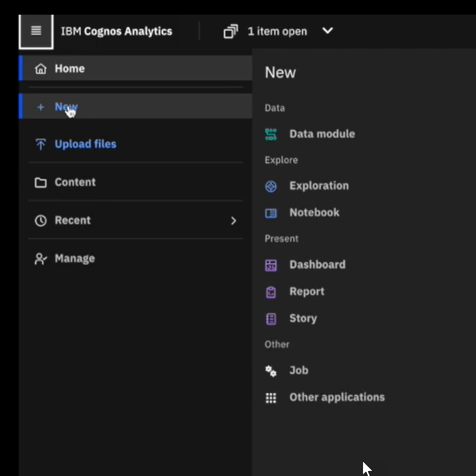Open Content from the side menu

pyautogui.click(x=75, y=182)
